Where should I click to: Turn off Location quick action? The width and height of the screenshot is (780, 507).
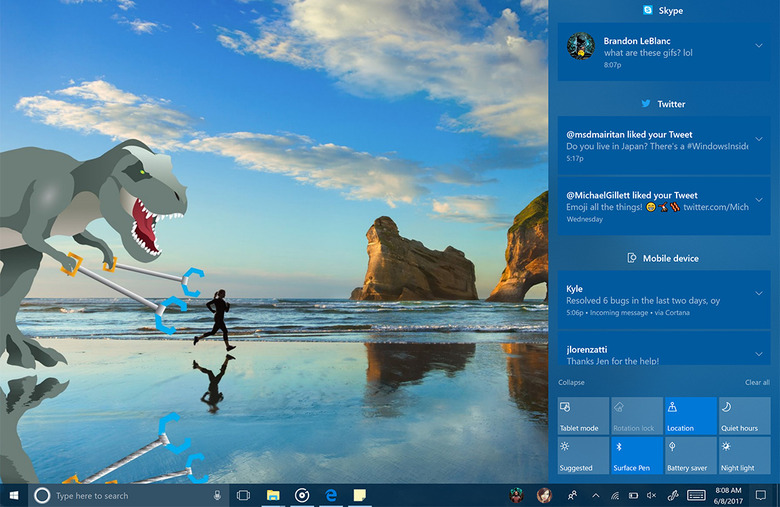point(691,416)
